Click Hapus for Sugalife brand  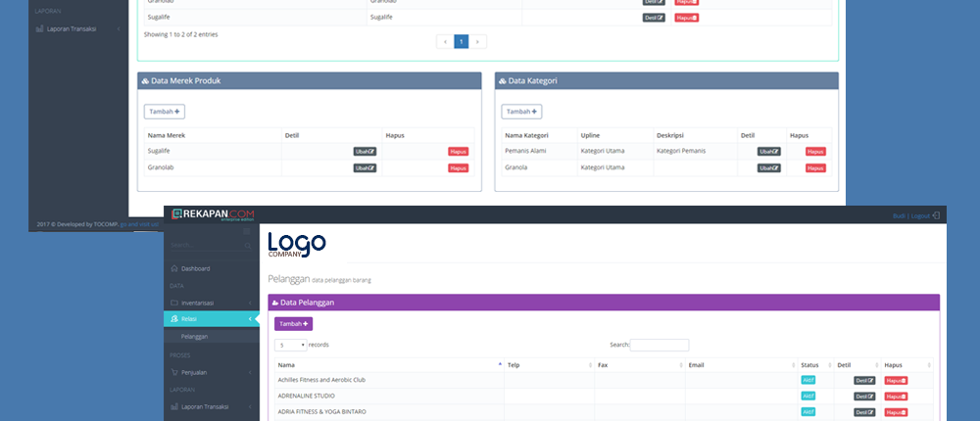(x=458, y=152)
